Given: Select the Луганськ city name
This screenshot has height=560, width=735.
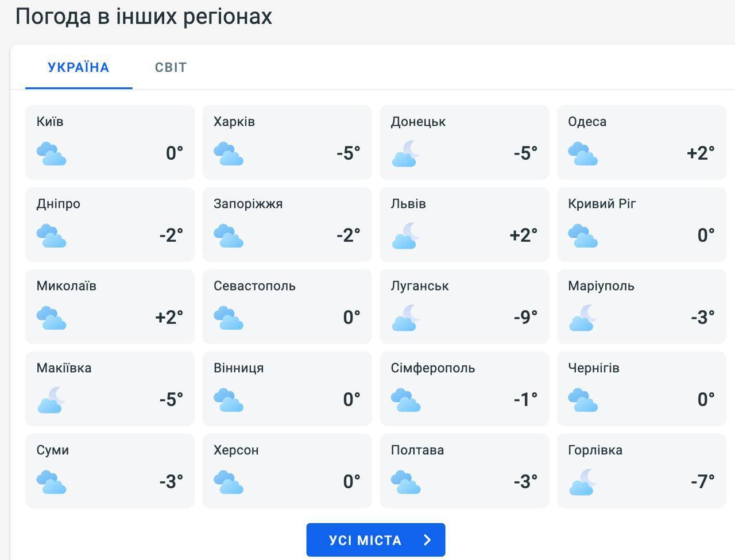Looking at the screenshot, I should tap(420, 286).
